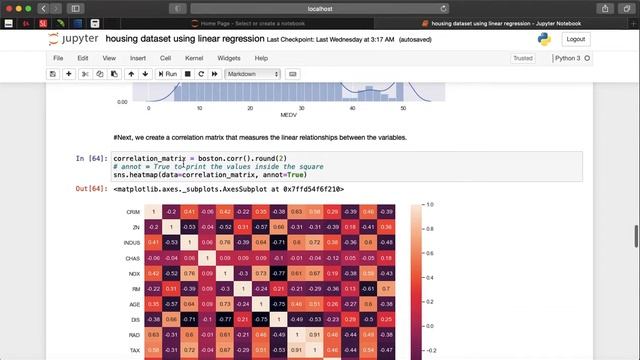Open the Edit menu
This screenshot has width=640, height=360.
coord(83,58)
